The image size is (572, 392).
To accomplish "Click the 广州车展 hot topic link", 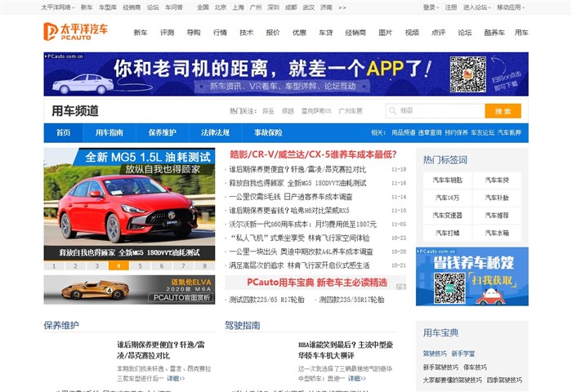I will tap(351, 111).
